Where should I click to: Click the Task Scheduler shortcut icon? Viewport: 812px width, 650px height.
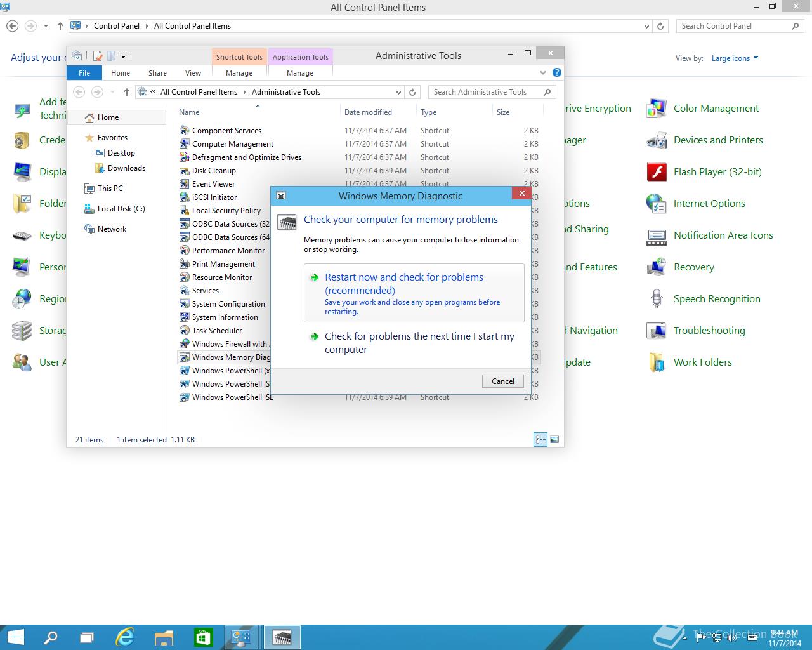click(184, 331)
